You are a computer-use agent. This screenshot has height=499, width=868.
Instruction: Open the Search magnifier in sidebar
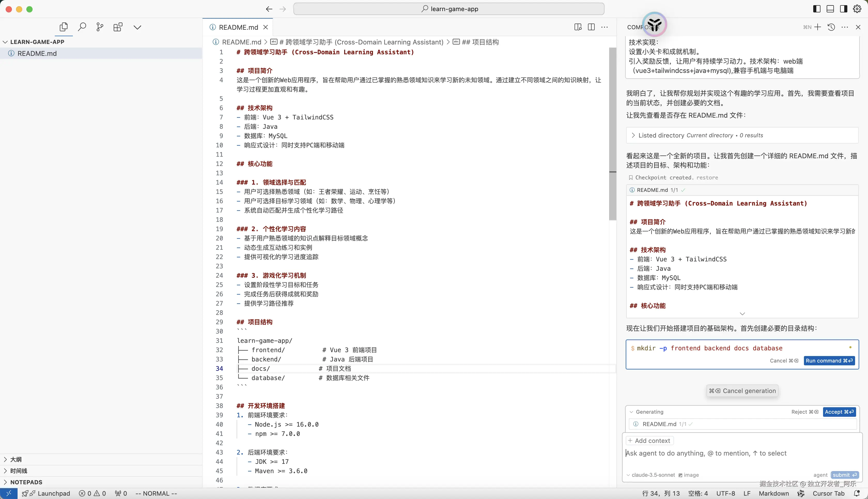pos(82,27)
